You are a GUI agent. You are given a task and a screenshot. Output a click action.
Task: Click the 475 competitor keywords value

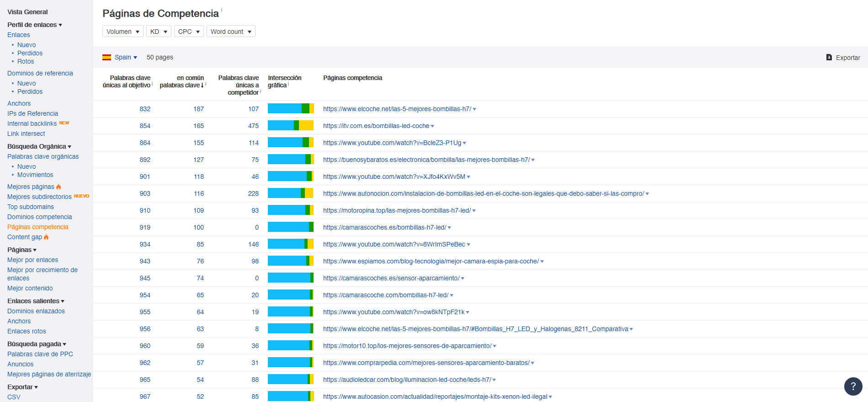tap(253, 126)
